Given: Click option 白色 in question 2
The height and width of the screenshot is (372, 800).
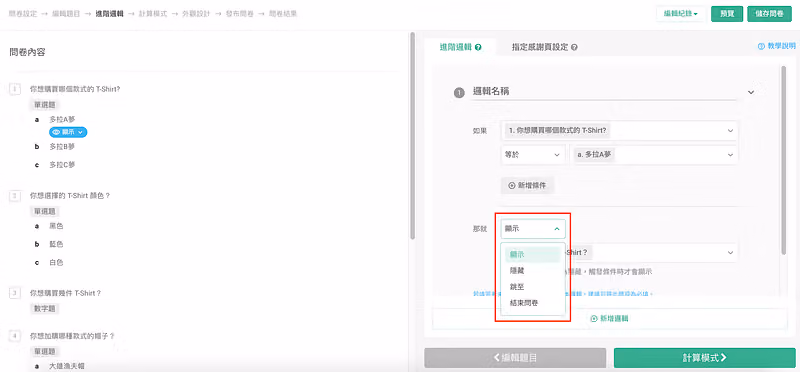Looking at the screenshot, I should (56, 263).
